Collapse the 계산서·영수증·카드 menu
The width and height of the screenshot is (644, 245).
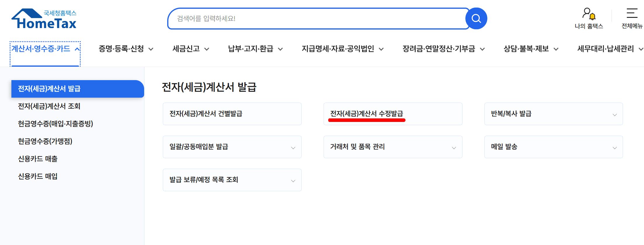point(45,49)
